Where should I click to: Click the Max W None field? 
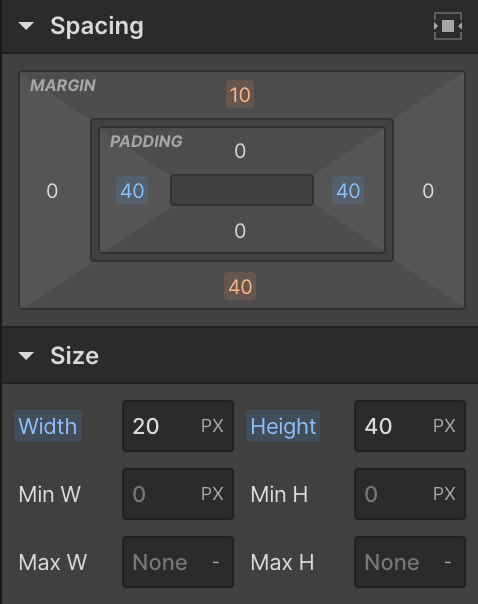178,562
